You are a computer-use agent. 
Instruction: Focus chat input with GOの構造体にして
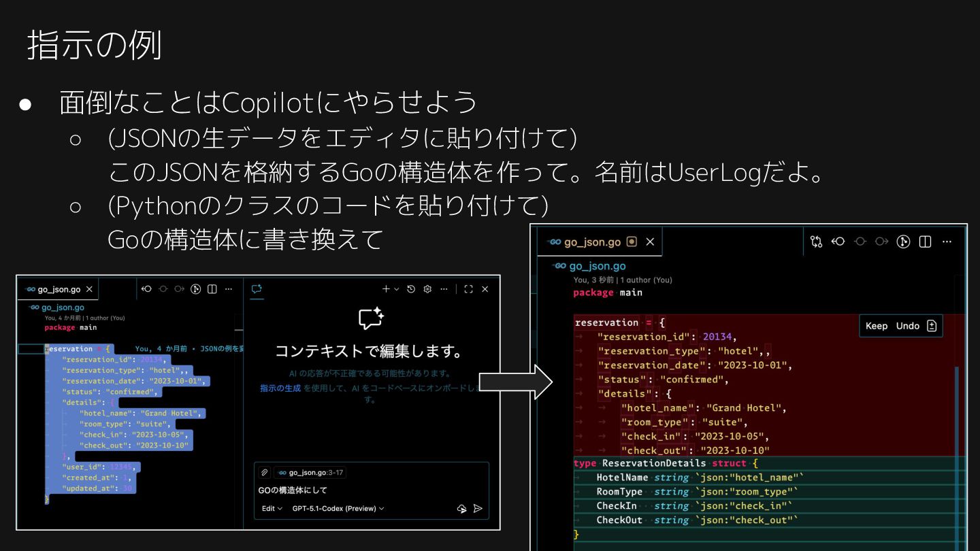(372, 490)
